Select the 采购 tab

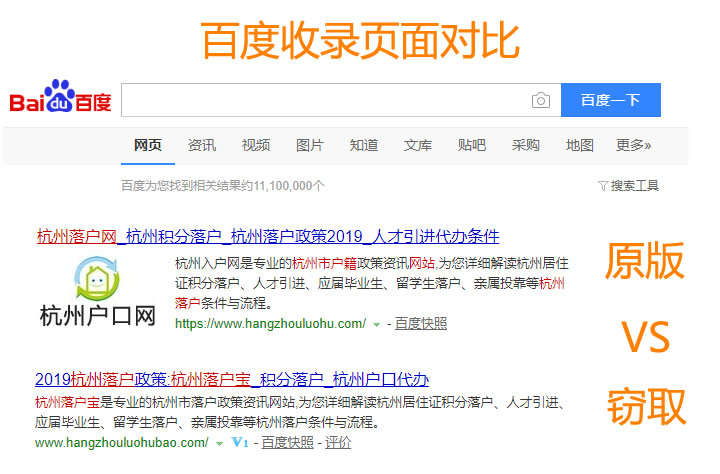(x=526, y=145)
